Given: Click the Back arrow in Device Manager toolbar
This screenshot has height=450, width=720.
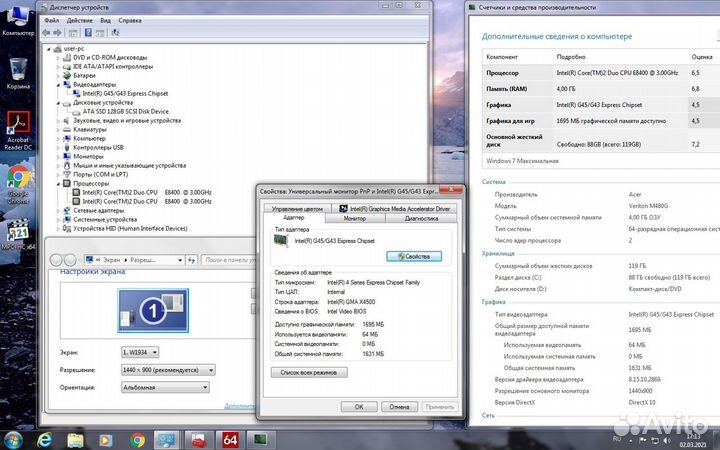Looking at the screenshot, I should (46, 33).
